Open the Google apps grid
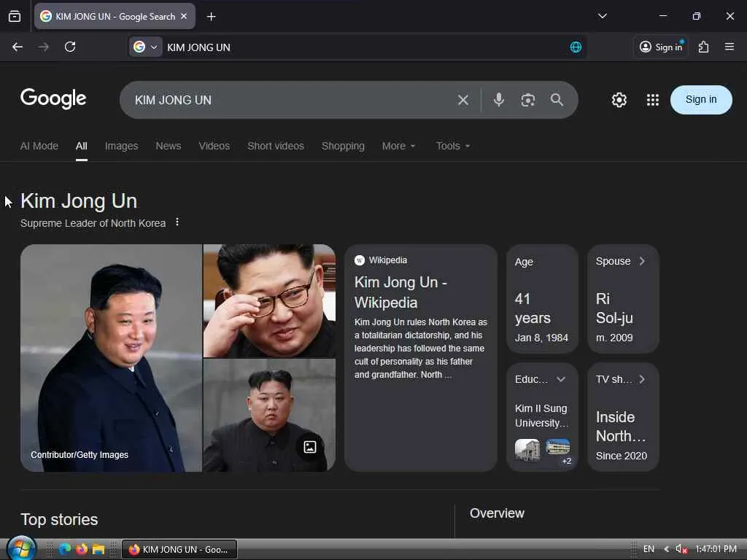The height and width of the screenshot is (560, 747). click(x=653, y=100)
